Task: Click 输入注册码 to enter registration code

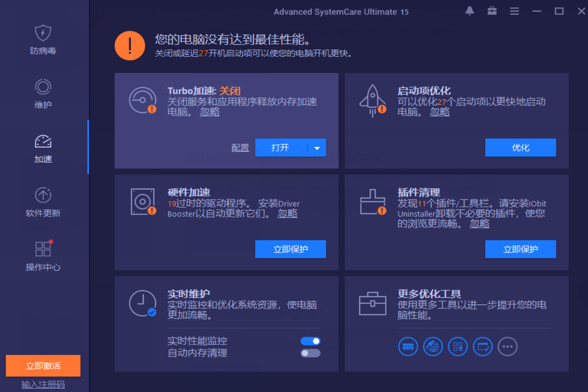Action: click(x=42, y=385)
